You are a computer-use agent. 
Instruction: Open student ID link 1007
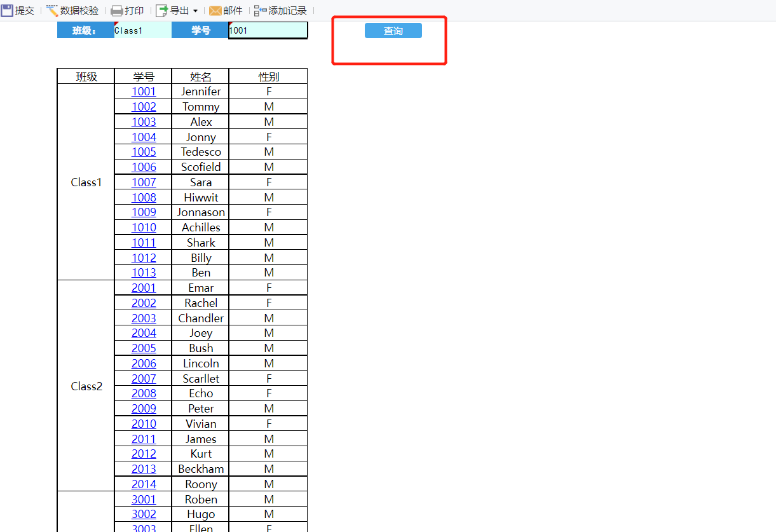144,182
